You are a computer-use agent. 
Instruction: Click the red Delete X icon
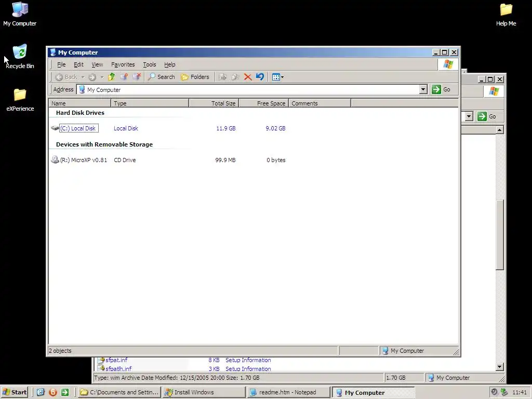tap(248, 77)
